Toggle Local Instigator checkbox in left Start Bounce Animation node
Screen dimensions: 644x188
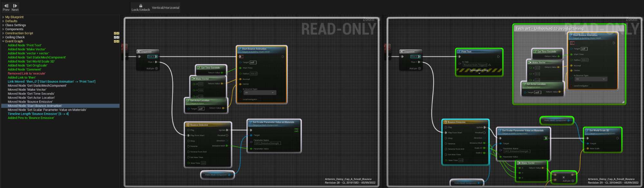pyautogui.click(x=259, y=99)
